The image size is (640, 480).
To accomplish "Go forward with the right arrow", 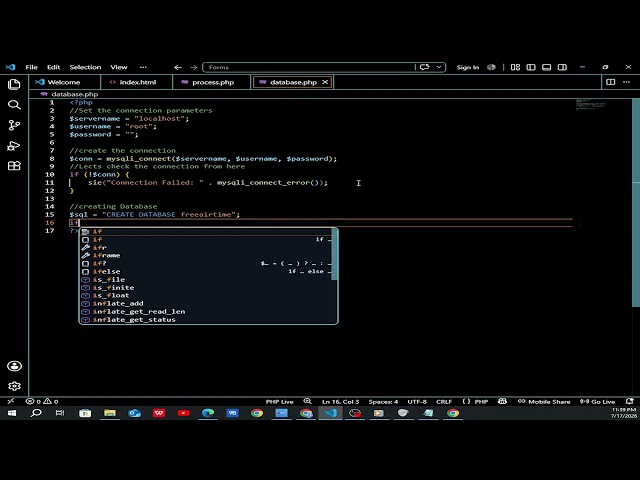I will coord(193,67).
